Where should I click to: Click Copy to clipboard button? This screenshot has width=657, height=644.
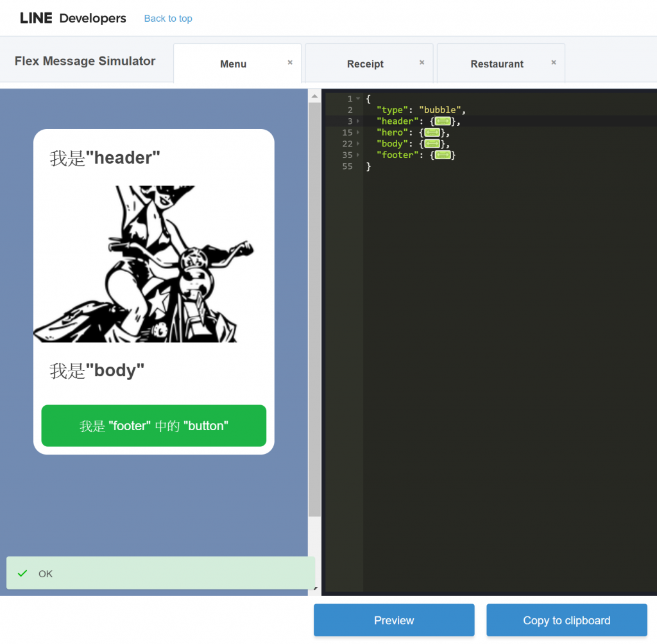pos(567,620)
